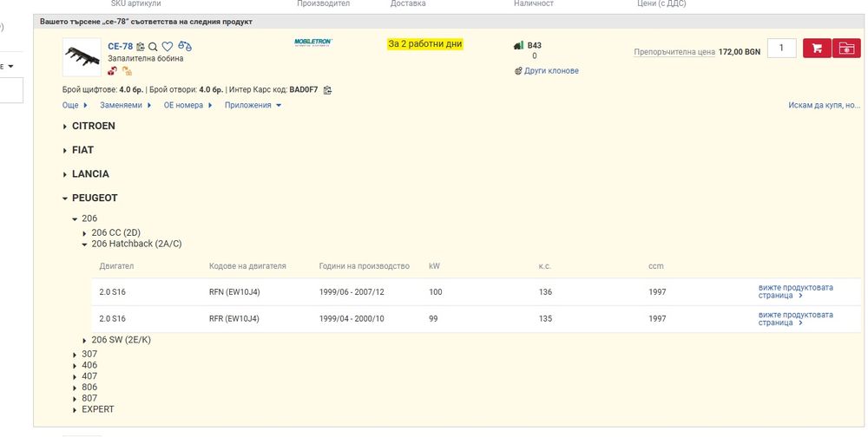Expand the Още section
This screenshot has width=868, height=437.
pyautogui.click(x=75, y=105)
